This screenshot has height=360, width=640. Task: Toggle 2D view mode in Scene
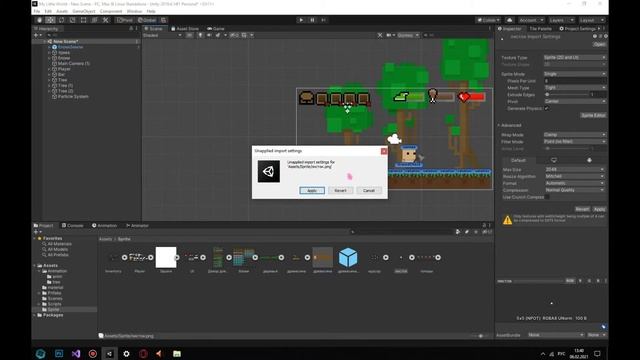click(189, 36)
